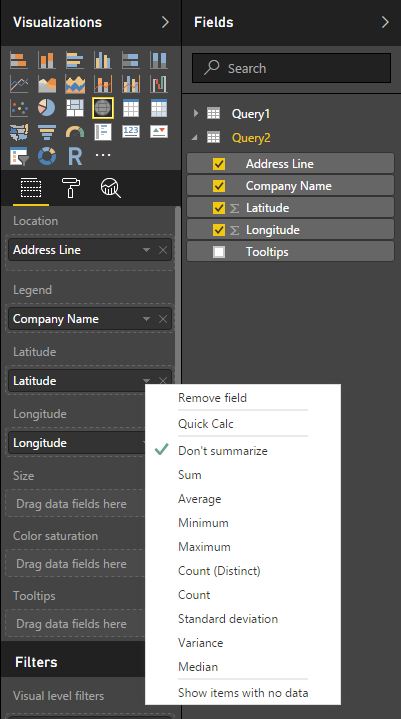Select the matrix visual

click(x=159, y=108)
